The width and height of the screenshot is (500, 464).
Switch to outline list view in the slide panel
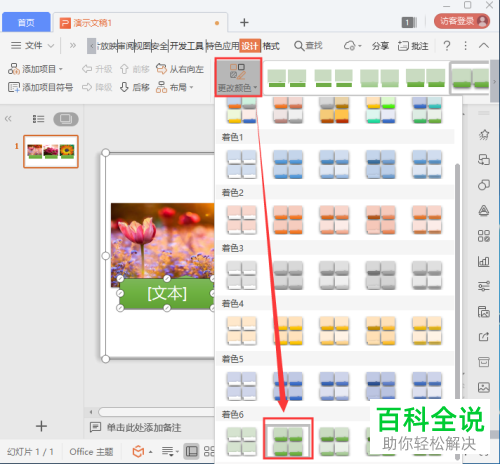pyautogui.click(x=38, y=119)
